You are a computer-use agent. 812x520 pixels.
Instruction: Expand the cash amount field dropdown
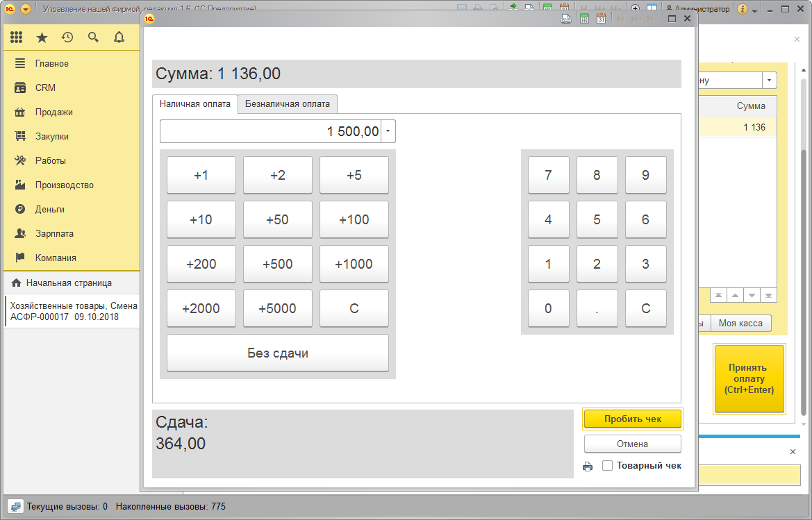tap(388, 131)
